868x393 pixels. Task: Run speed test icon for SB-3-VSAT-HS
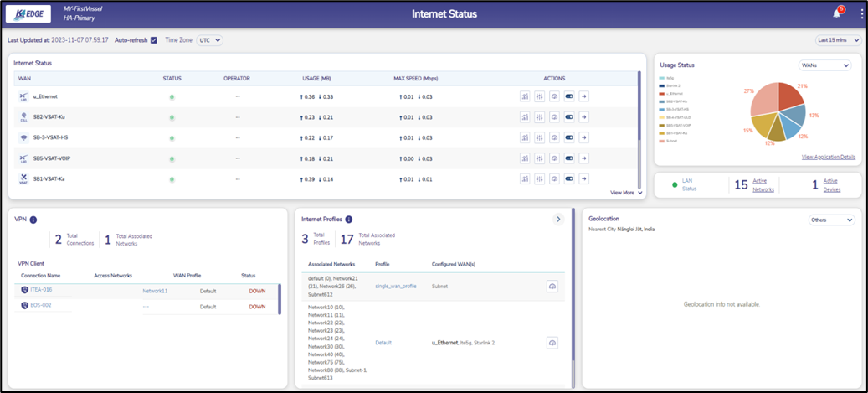tap(554, 137)
